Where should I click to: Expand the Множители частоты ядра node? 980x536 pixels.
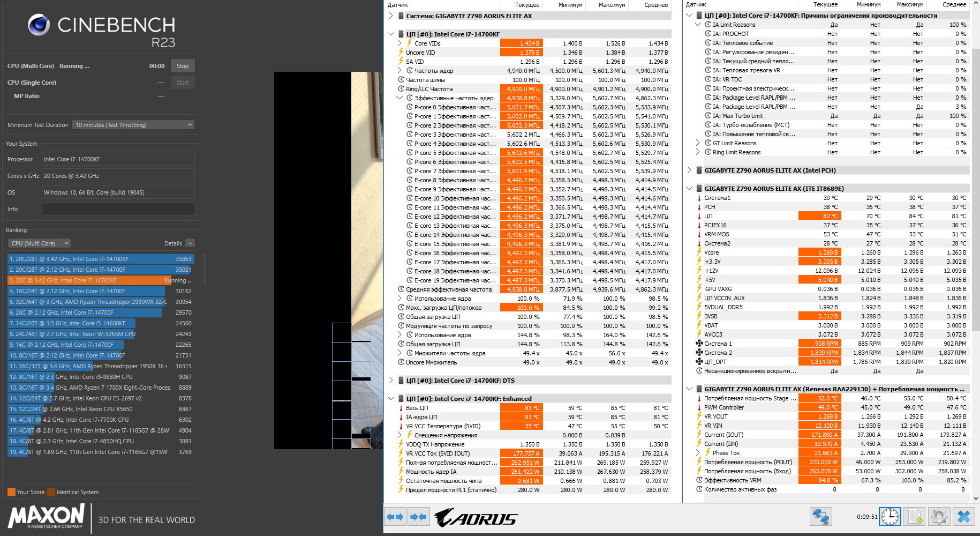click(x=400, y=353)
